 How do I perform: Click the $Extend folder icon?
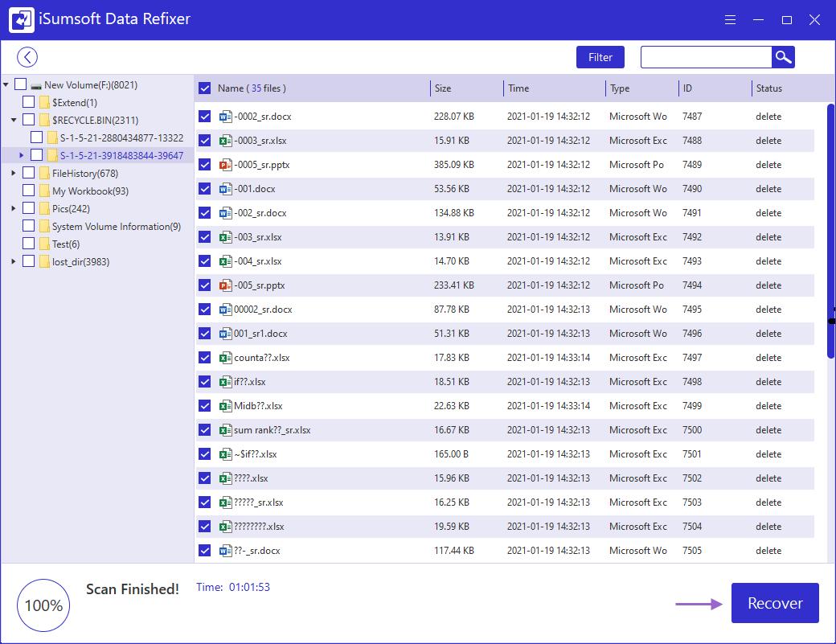[x=44, y=102]
